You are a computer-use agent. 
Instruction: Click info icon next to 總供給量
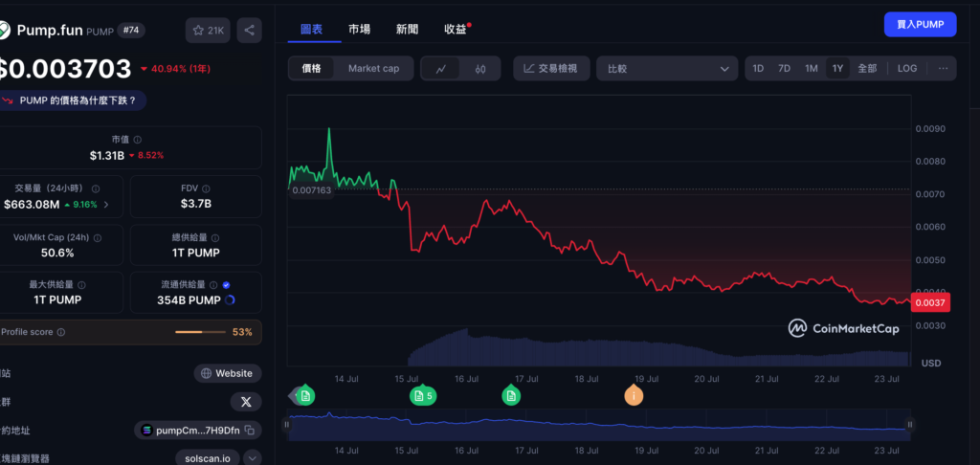(215, 238)
